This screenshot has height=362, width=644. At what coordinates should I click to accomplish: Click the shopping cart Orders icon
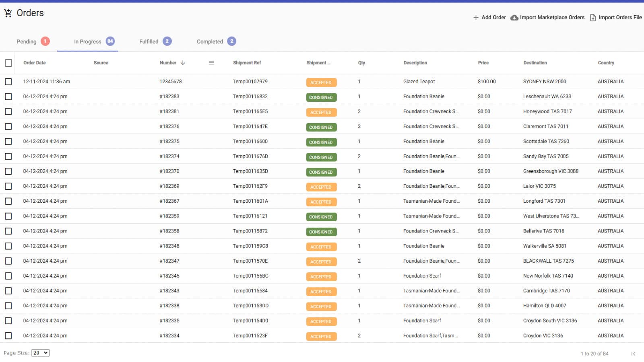(8, 13)
